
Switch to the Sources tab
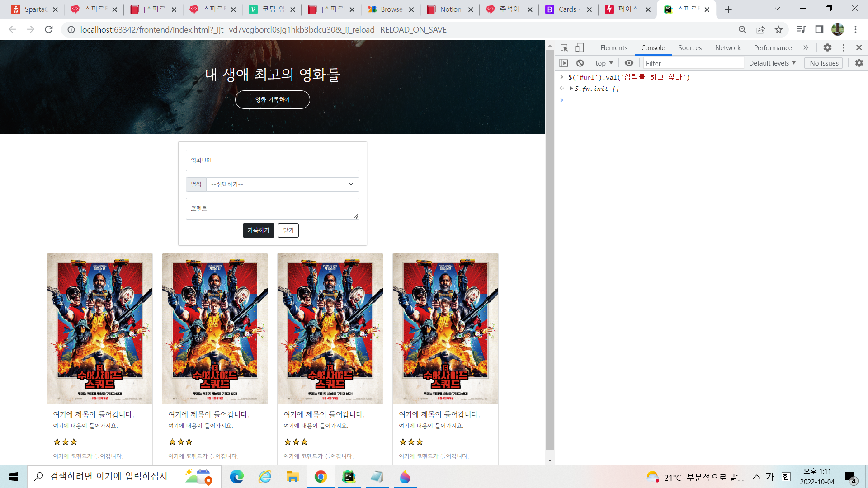pyautogui.click(x=690, y=47)
